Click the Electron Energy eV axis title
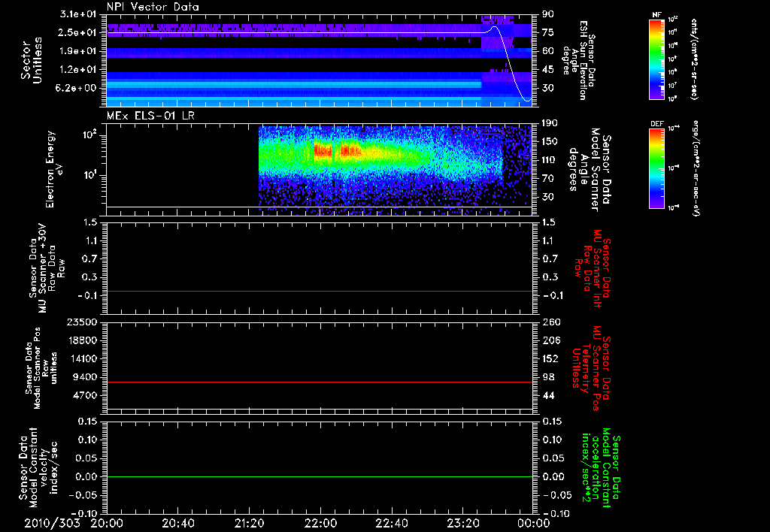Image resolution: width=770 pixels, height=532 pixels. point(55,169)
